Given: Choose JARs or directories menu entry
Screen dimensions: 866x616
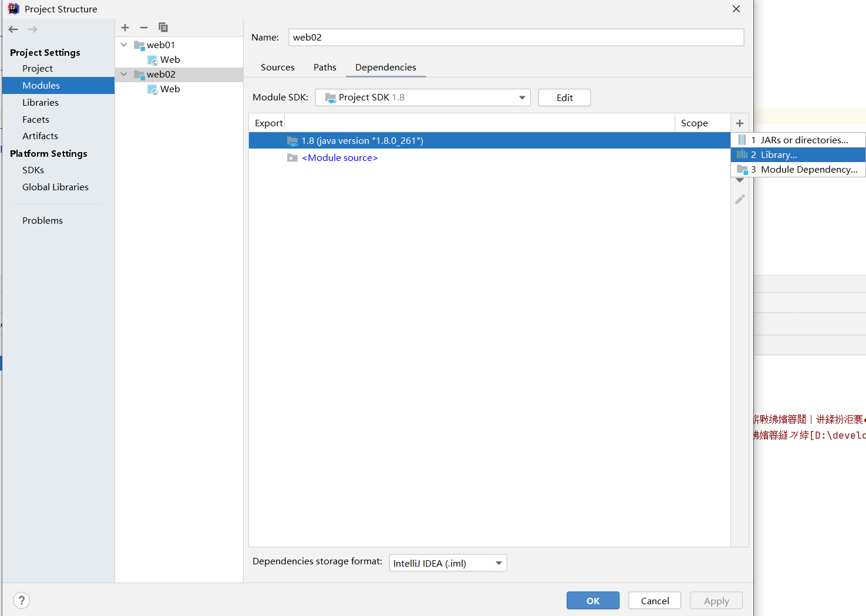Looking at the screenshot, I should click(798, 140).
